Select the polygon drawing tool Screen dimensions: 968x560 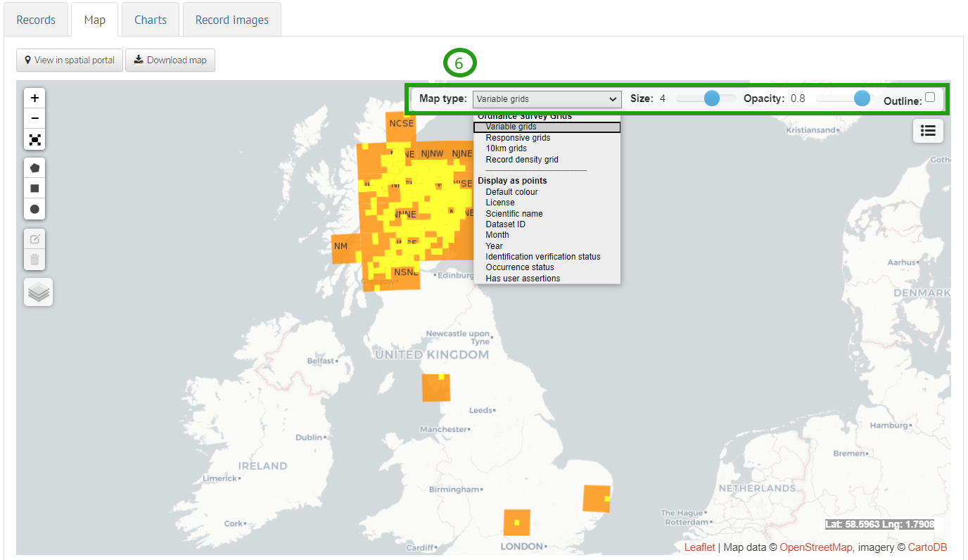[34, 167]
